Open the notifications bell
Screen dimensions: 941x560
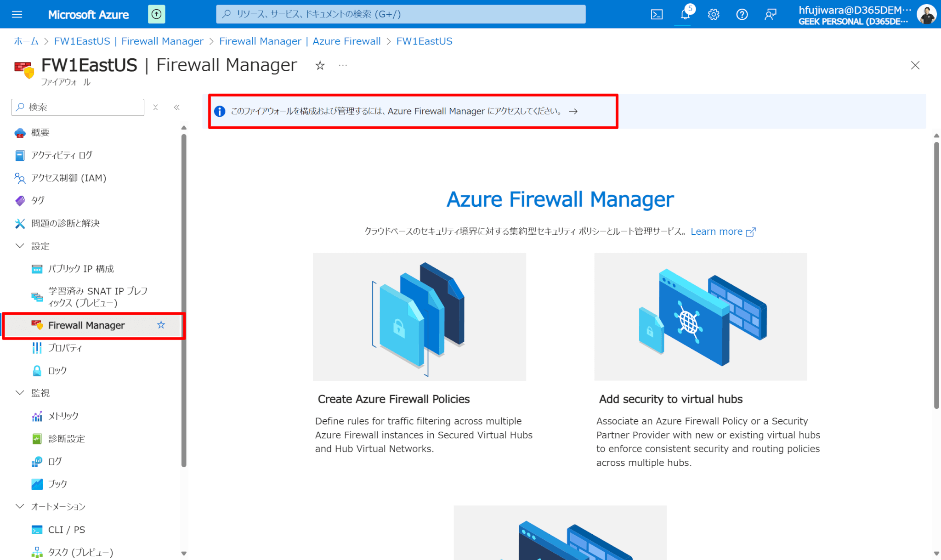click(x=685, y=14)
